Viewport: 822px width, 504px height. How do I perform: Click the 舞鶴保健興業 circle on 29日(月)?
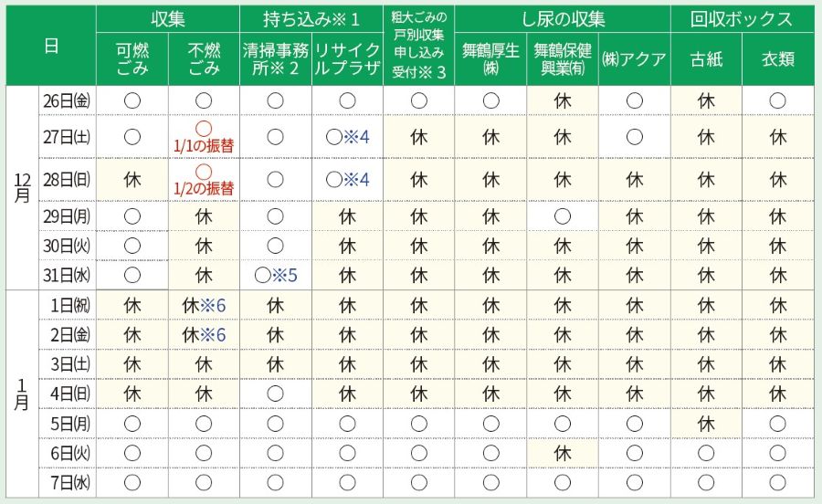click(x=563, y=216)
